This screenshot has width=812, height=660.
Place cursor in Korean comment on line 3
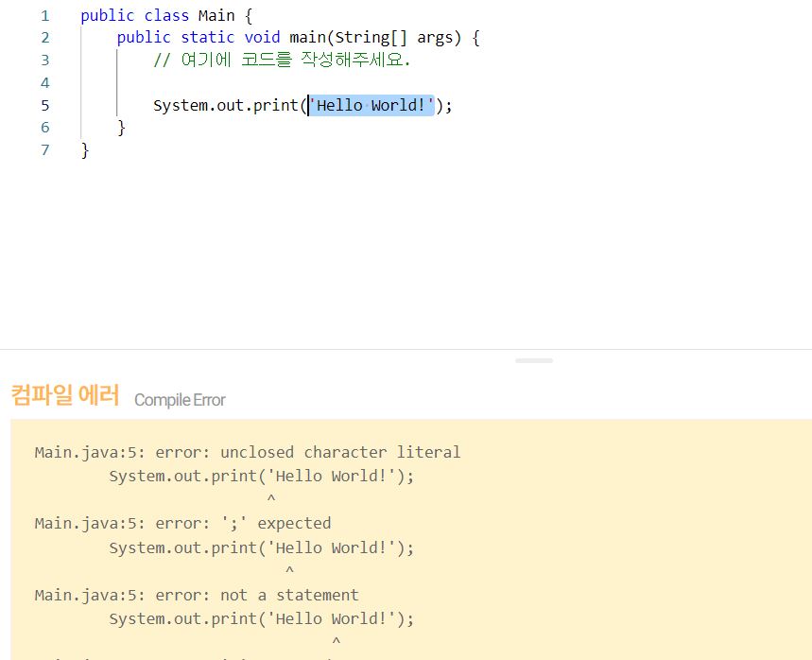point(282,60)
